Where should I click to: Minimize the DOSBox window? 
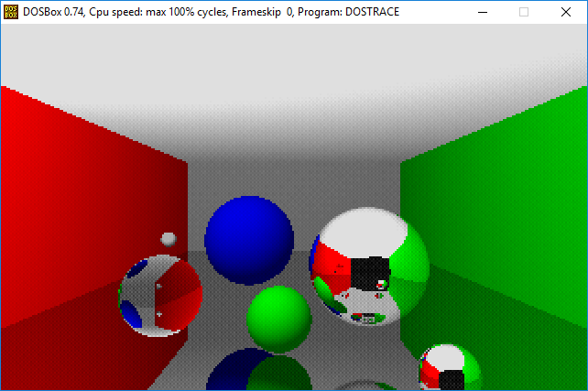(x=483, y=12)
